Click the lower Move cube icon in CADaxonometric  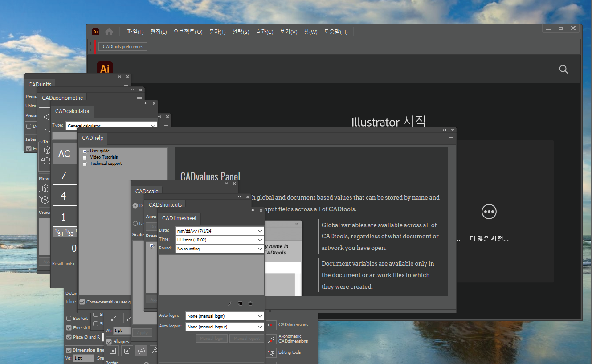point(45,200)
